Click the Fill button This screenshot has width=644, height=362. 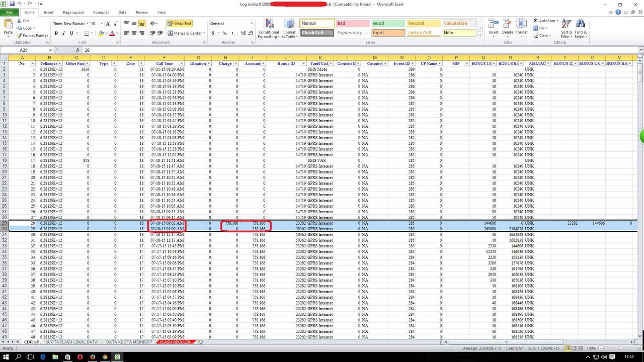pos(540,28)
